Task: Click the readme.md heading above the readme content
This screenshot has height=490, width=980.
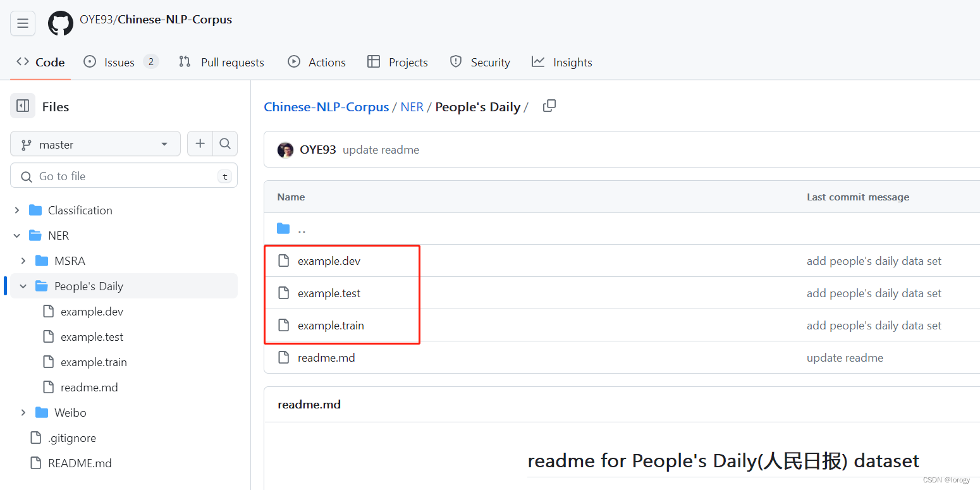Action: (x=309, y=404)
